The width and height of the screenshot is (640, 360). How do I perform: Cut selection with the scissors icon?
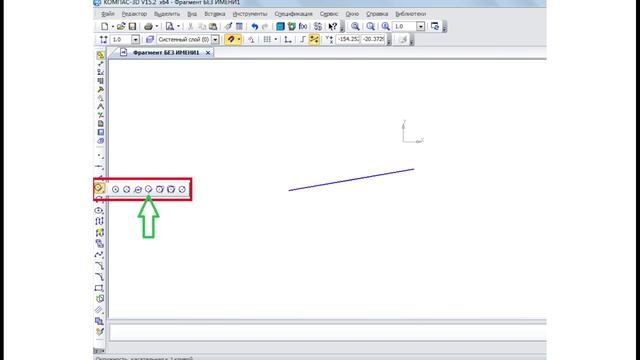191,27
